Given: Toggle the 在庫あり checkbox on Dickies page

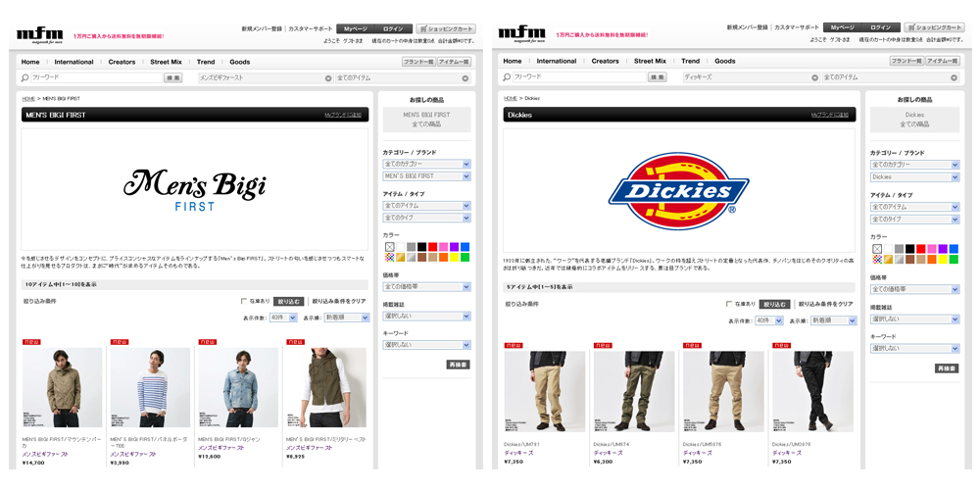Looking at the screenshot, I should 729,304.
